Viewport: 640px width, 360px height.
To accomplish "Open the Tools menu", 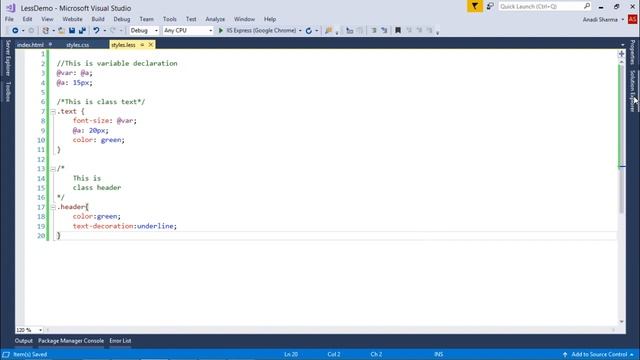I will click(169, 19).
